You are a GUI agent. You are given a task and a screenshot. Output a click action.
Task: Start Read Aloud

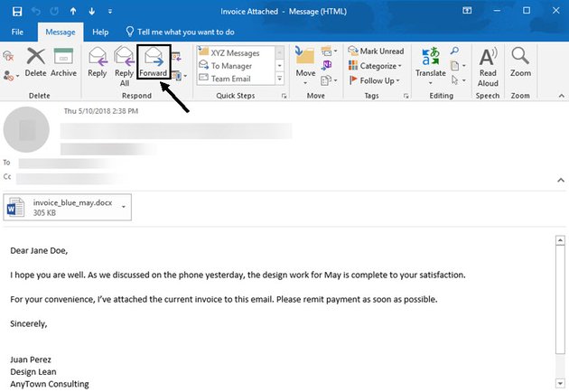[488, 67]
